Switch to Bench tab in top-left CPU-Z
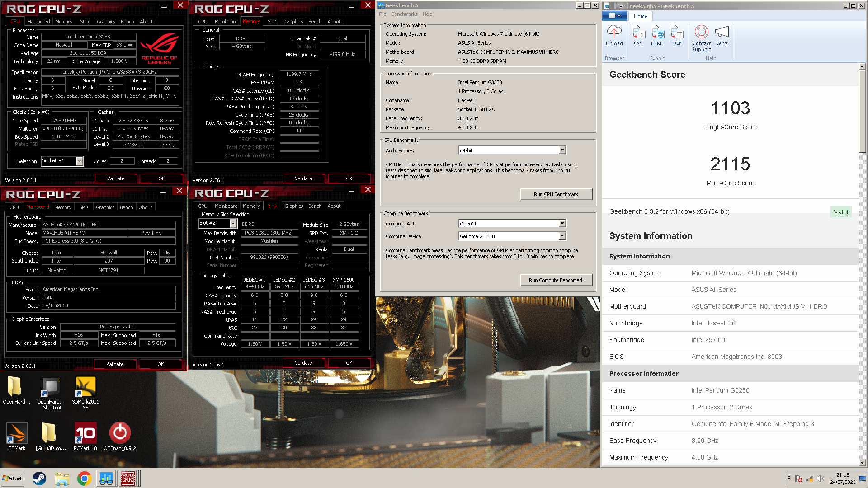This screenshot has height=488, width=868. tap(127, 21)
